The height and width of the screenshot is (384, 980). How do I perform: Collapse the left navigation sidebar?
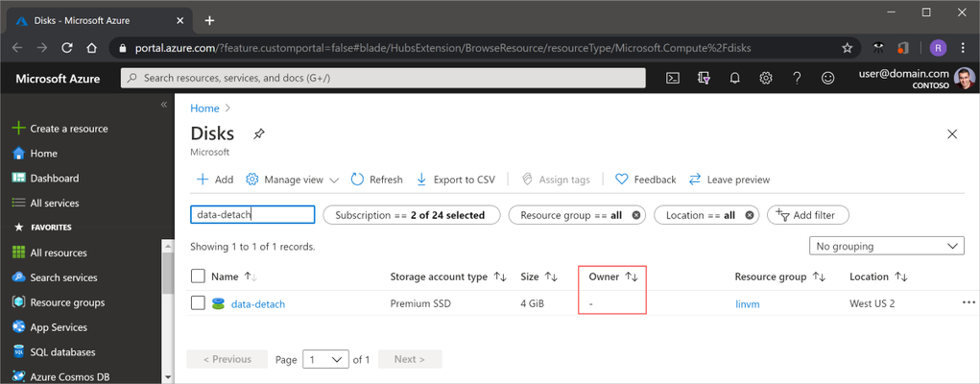(164, 105)
